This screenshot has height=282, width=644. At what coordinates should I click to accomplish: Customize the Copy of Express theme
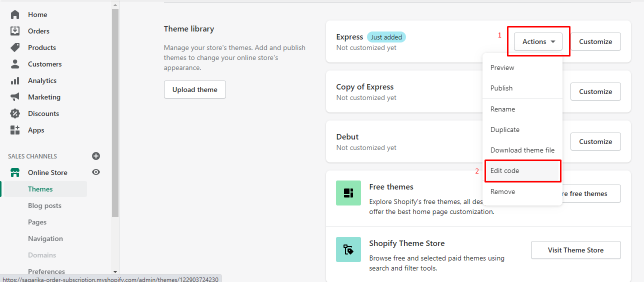click(595, 91)
